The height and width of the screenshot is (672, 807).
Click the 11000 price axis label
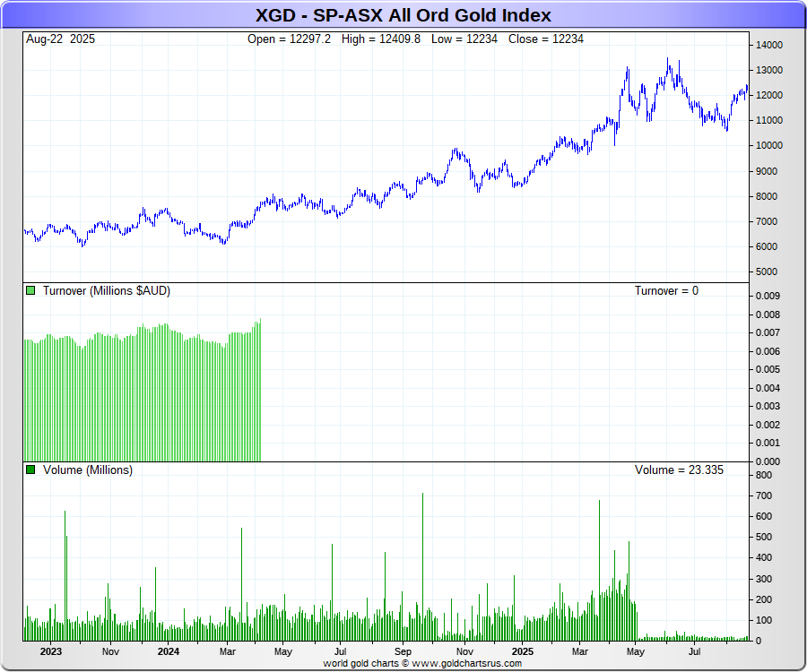(x=769, y=120)
